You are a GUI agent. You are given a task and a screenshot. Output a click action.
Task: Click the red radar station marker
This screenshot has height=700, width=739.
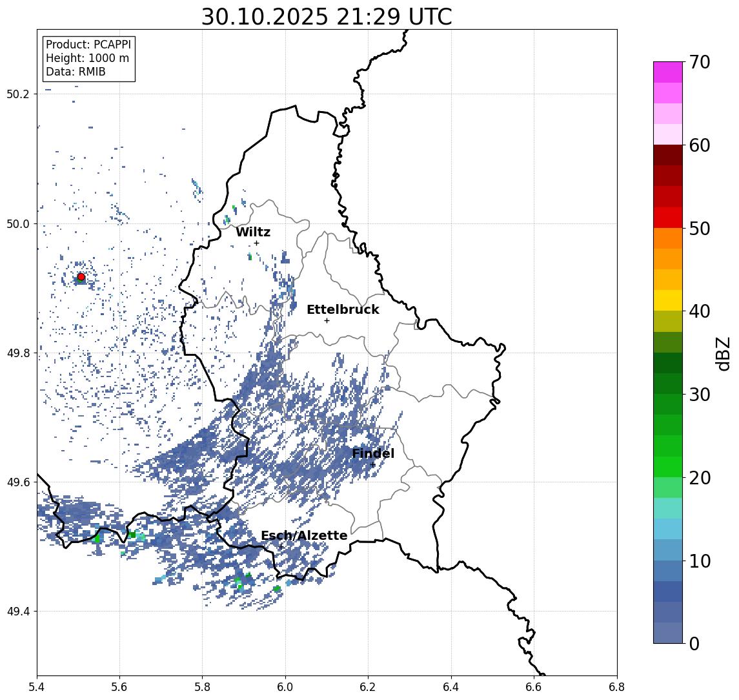[81, 277]
